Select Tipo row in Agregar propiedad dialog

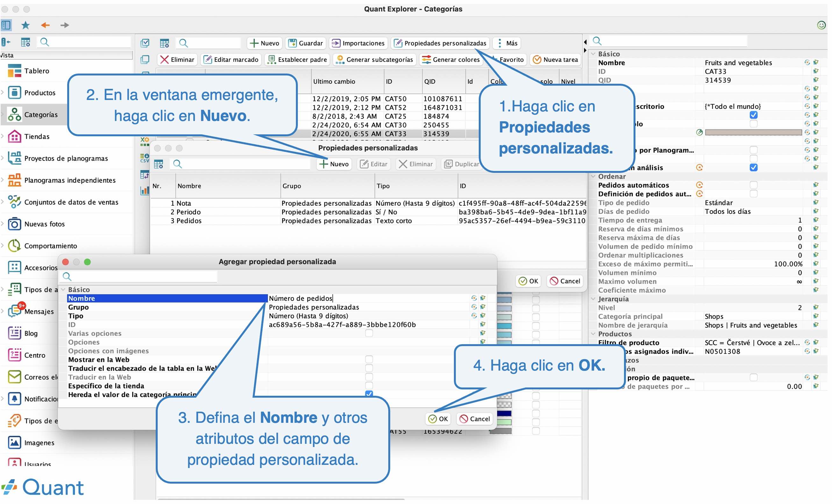pos(167,316)
